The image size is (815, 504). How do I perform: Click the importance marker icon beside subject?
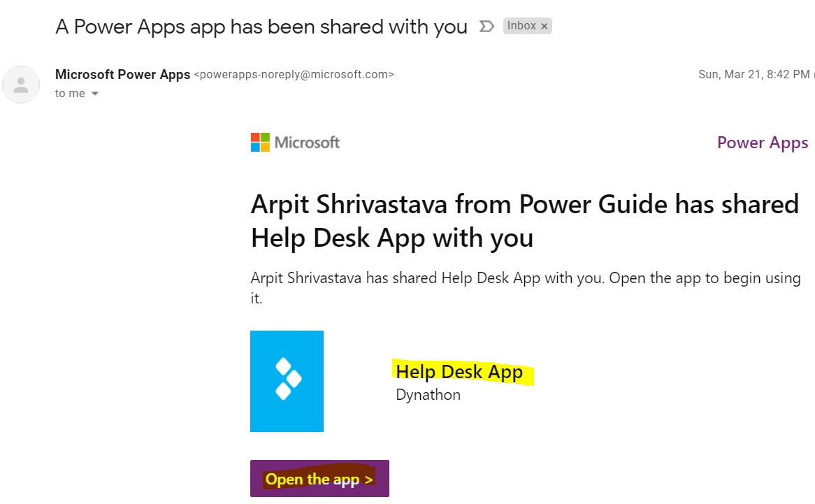pos(486,26)
